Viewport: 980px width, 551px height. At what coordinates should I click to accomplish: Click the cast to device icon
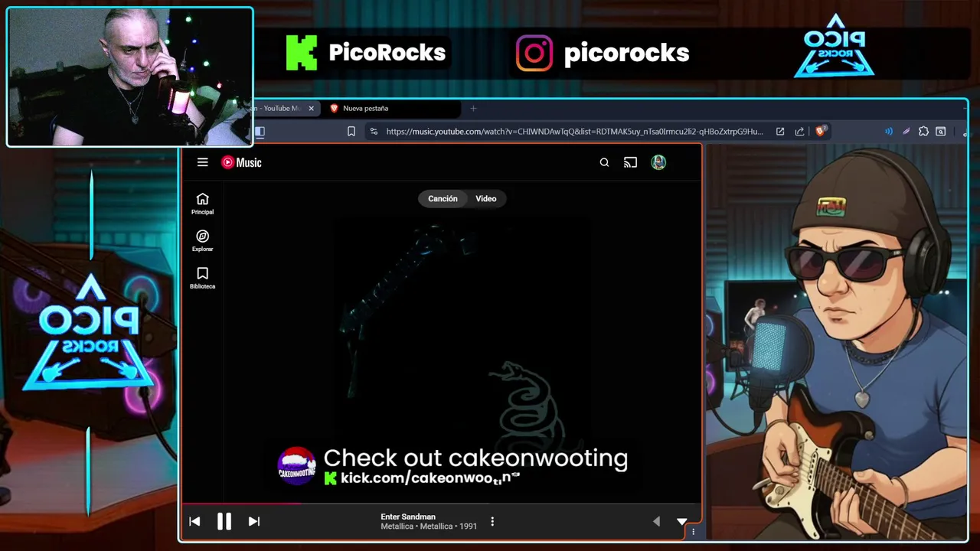(x=630, y=162)
